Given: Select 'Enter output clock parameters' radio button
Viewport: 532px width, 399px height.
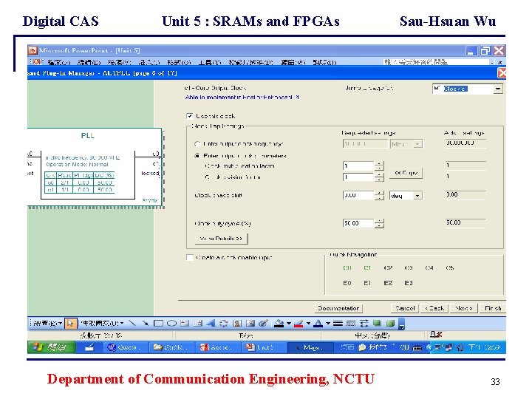Looking at the screenshot, I should (197, 156).
